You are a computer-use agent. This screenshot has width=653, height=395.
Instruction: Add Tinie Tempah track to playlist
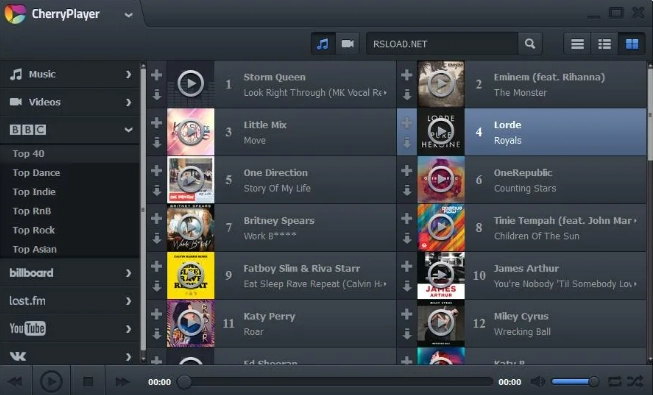pos(406,218)
